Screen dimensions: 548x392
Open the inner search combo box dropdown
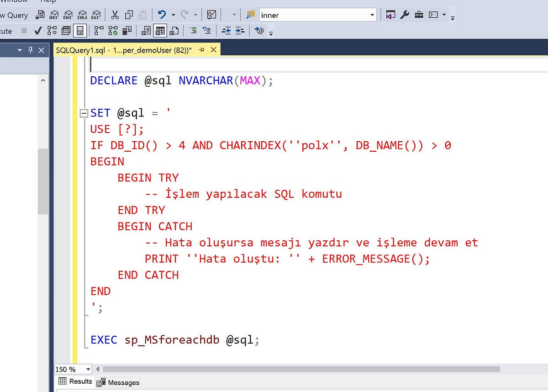pyautogui.click(x=372, y=15)
